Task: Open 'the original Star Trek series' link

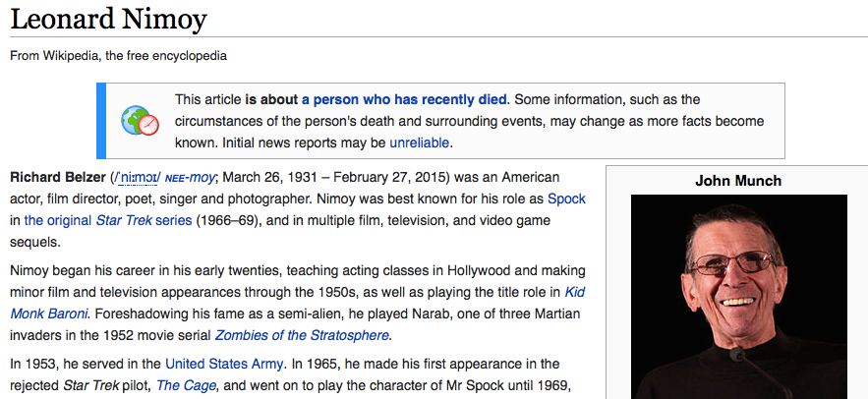Action: click(108, 220)
